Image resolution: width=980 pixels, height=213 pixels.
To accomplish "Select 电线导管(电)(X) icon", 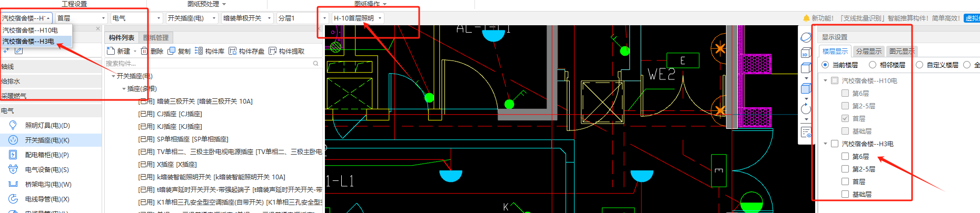I will pos(13,199).
